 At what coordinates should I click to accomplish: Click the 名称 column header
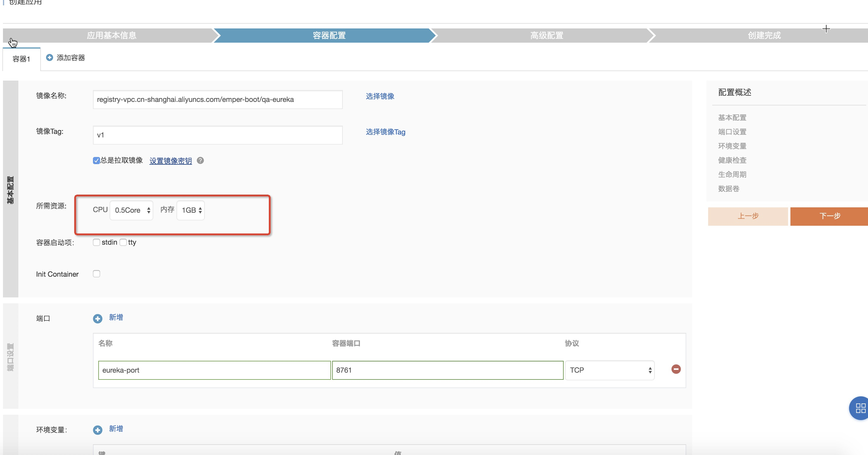point(105,343)
